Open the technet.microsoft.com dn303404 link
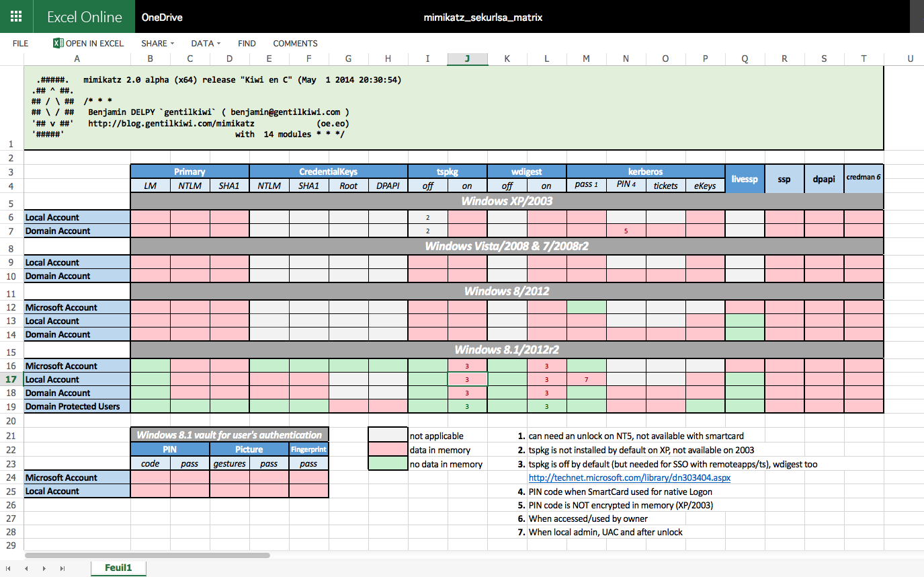Viewport: 924px width, 577px height. click(x=629, y=478)
